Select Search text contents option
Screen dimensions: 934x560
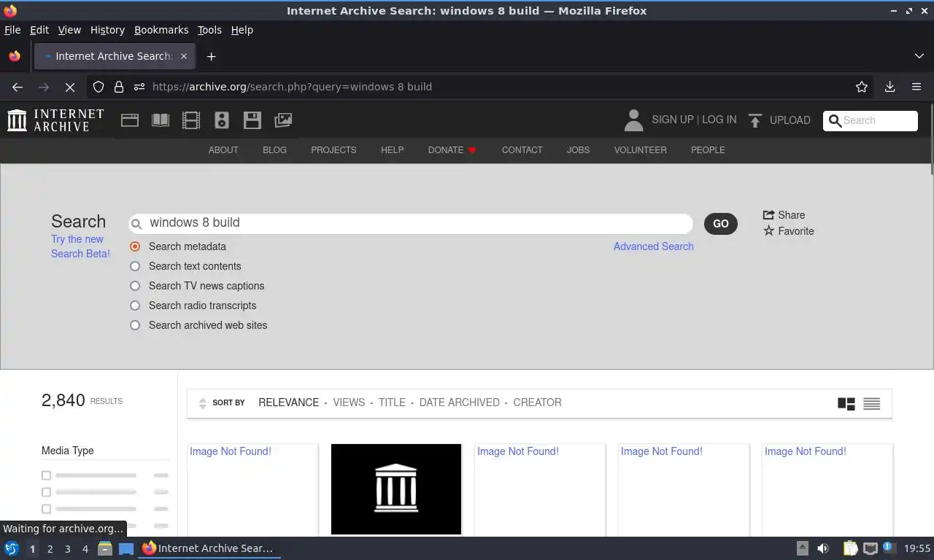(x=135, y=266)
